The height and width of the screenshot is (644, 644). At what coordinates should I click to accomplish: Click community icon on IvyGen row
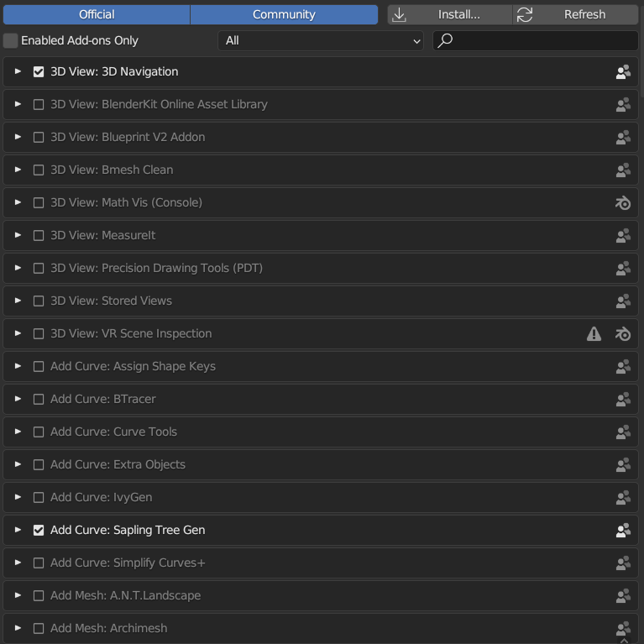(623, 498)
